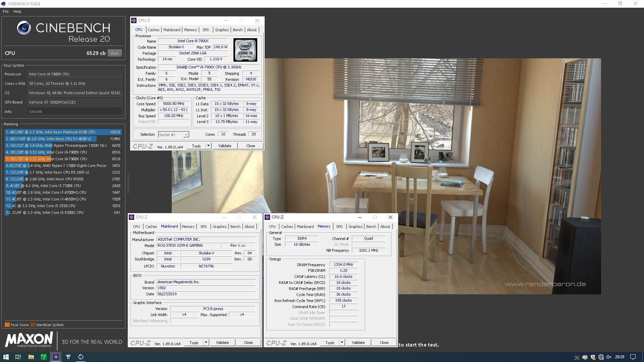Open Task View on the taskbar
Image resolution: width=644 pixels, height=362 pixels.
click(18, 357)
